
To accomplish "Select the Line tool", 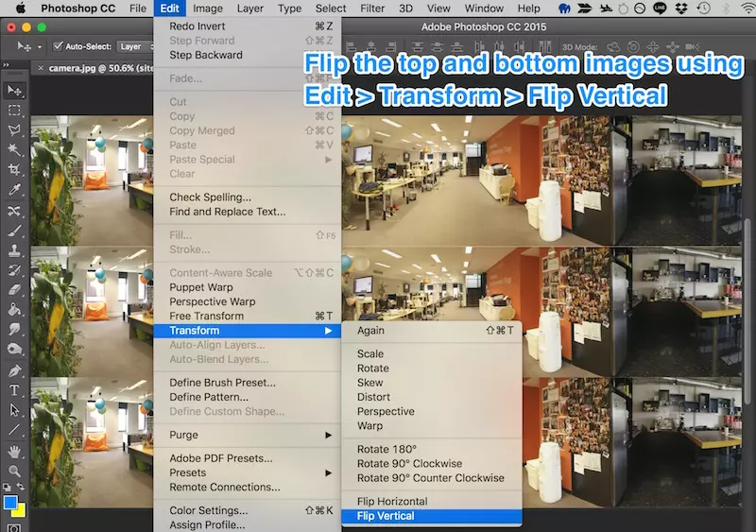I will 14,429.
